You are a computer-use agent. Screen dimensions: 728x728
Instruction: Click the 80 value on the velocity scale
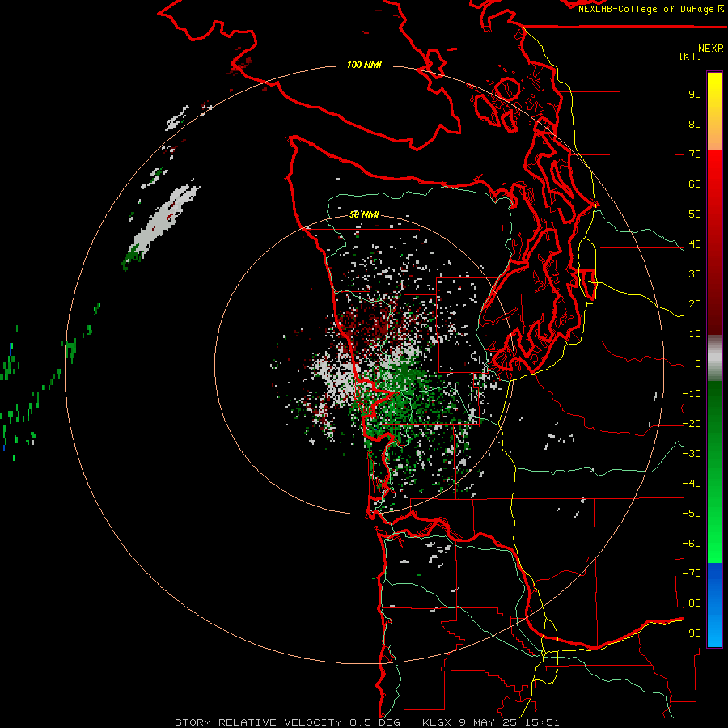point(695,124)
